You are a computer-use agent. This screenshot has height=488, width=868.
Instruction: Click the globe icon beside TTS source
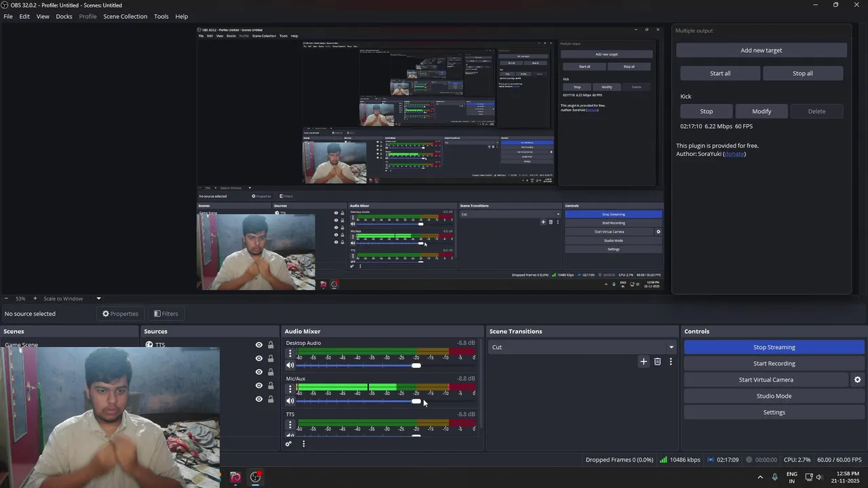pos(149,345)
